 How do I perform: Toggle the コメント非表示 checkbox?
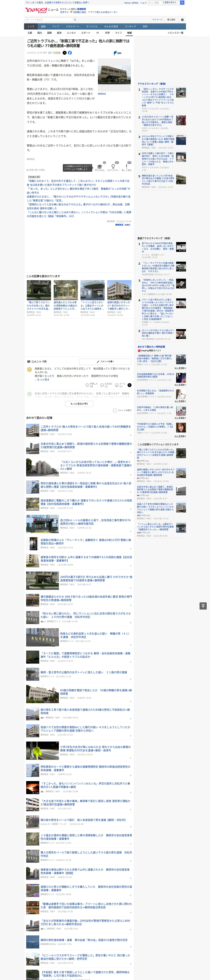pos(115,410)
